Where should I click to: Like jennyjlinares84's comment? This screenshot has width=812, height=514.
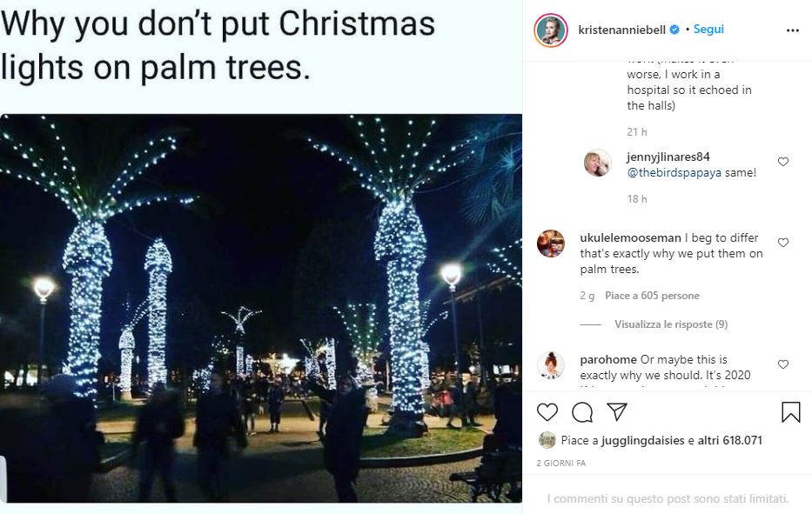783,162
